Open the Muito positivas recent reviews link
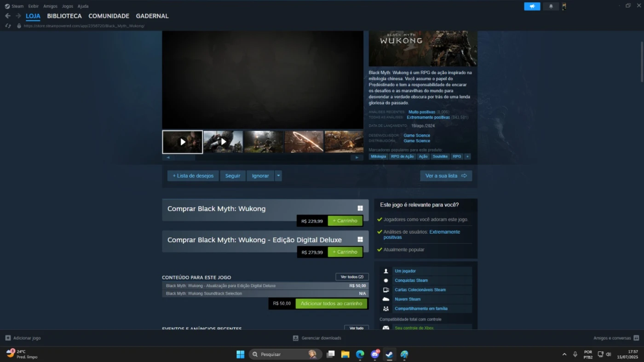The width and height of the screenshot is (644, 362). (422, 112)
